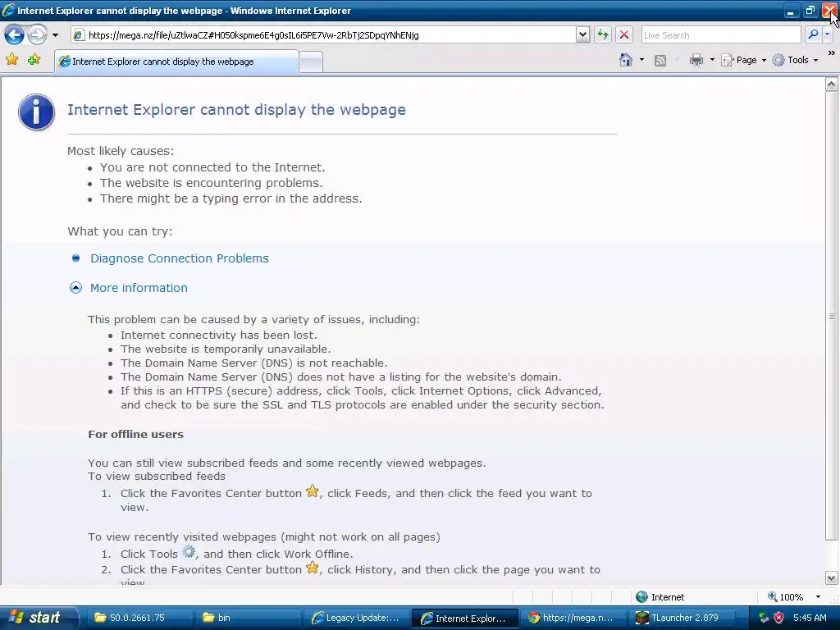
Task: Open Favorites Center star icon
Action: [x=11, y=59]
